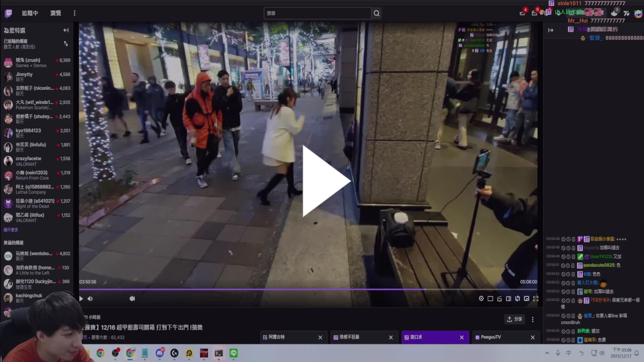Timeout itopark with the clock icon
This screenshot has height=362, width=644.
[x=569, y=248]
